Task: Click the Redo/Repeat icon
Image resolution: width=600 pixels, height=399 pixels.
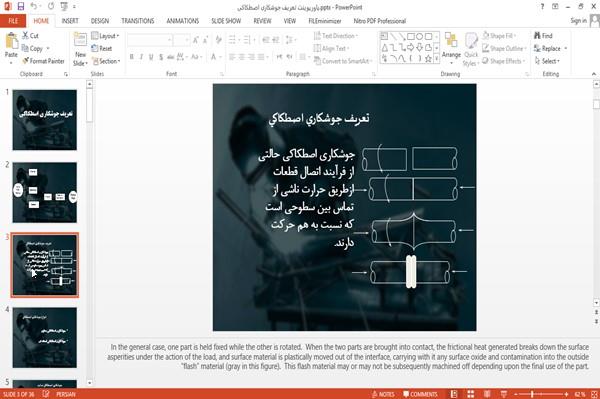Action: tap(51, 7)
